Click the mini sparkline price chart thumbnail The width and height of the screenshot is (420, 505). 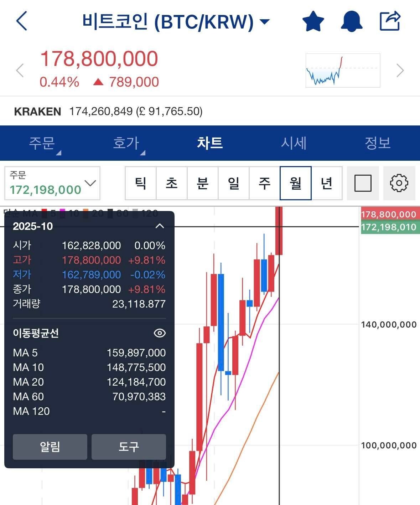click(343, 70)
